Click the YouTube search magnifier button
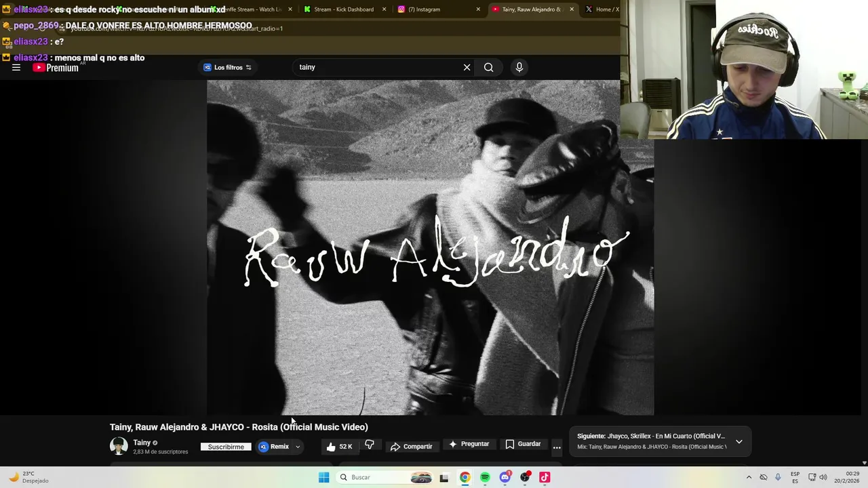The height and width of the screenshot is (488, 868). coord(488,67)
